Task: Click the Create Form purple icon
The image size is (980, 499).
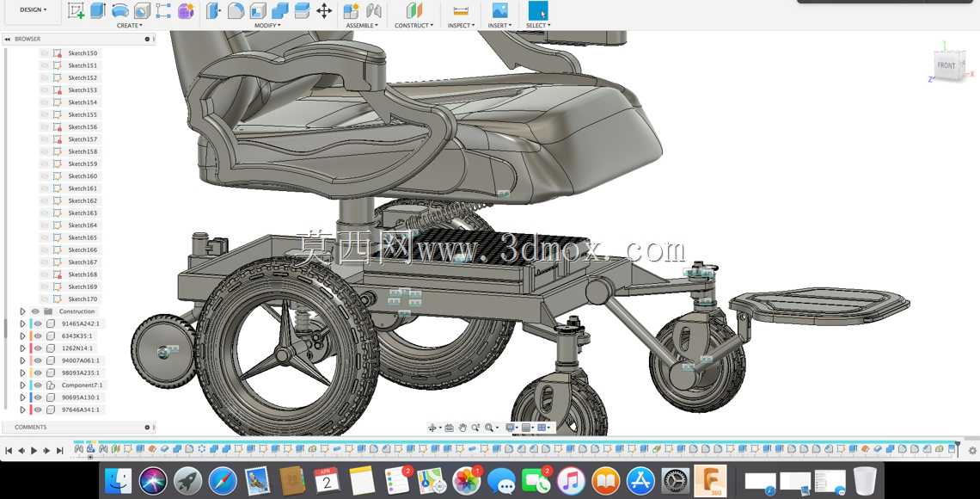Action: [x=186, y=10]
